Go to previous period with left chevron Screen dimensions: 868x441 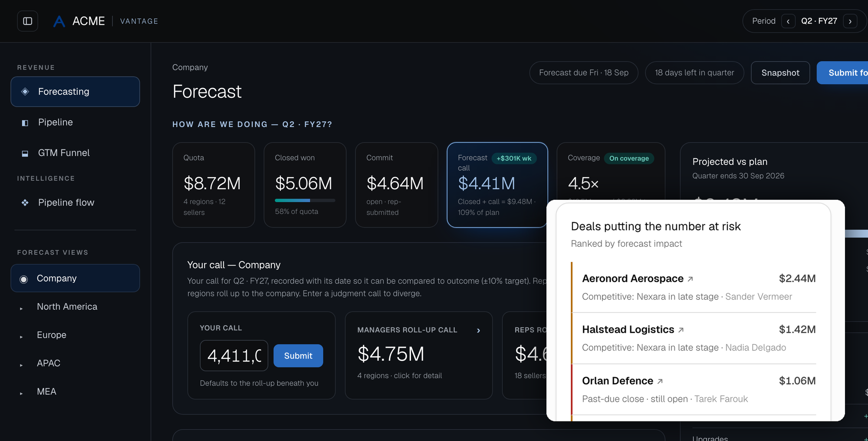coord(788,21)
